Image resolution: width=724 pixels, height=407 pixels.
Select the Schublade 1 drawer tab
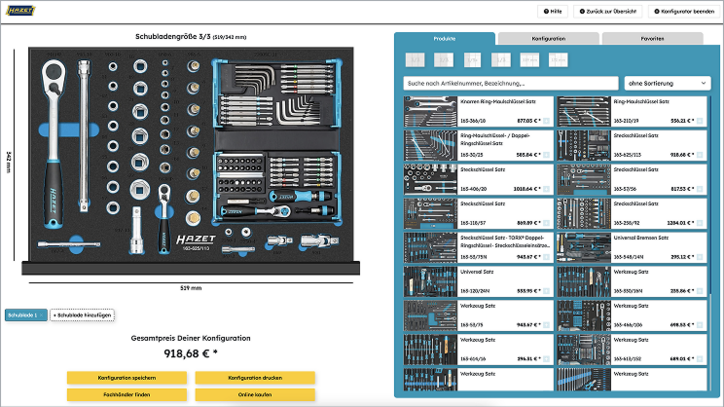coord(25,315)
